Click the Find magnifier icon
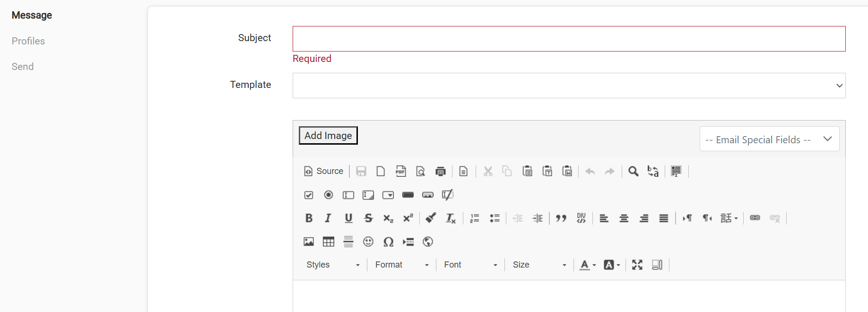The image size is (868, 312). pos(634,171)
